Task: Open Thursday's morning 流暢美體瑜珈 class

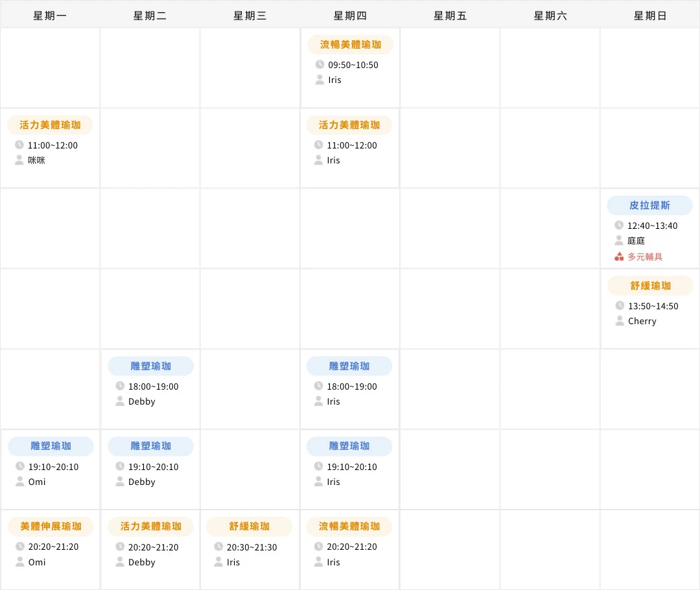Action: click(349, 45)
